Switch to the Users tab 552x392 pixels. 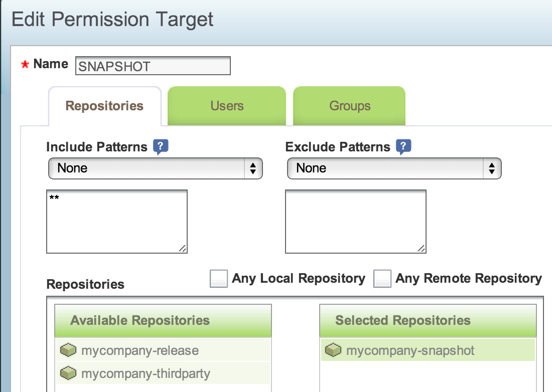point(227,106)
